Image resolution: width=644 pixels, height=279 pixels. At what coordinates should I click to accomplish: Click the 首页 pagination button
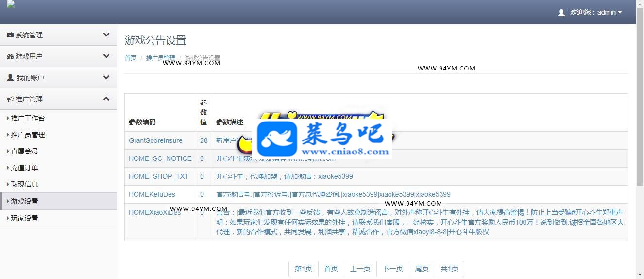coord(331,269)
